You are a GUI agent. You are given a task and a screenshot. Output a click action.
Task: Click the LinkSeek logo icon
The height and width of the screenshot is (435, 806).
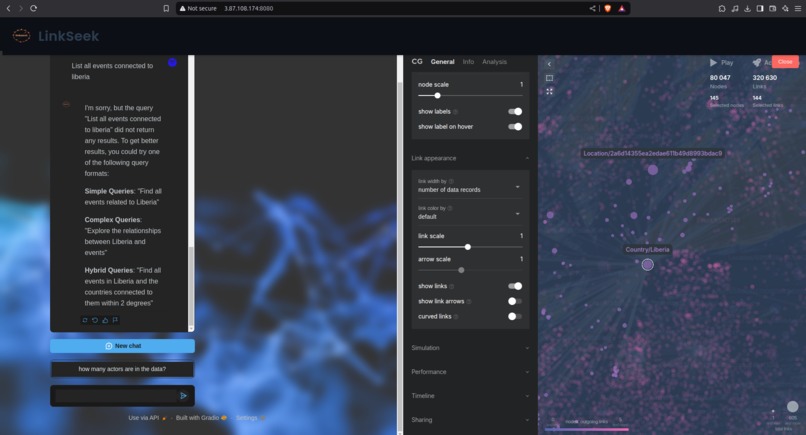(21, 35)
